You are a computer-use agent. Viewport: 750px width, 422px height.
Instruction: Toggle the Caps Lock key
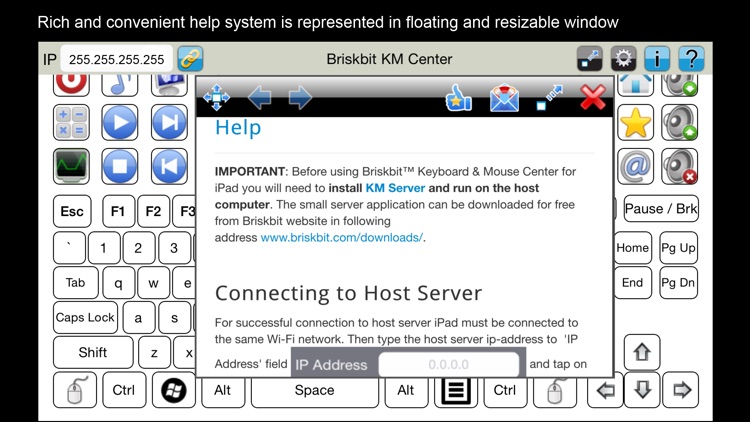(x=85, y=317)
